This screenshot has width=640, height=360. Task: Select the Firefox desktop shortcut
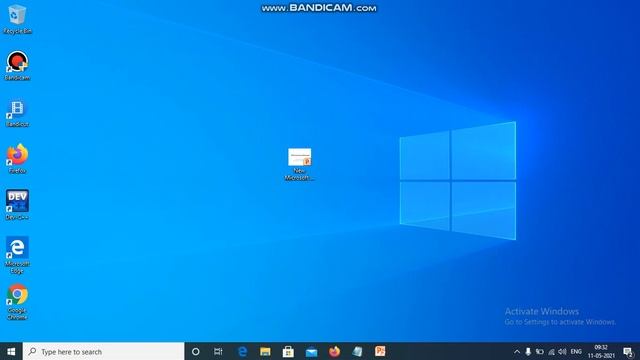[17, 159]
